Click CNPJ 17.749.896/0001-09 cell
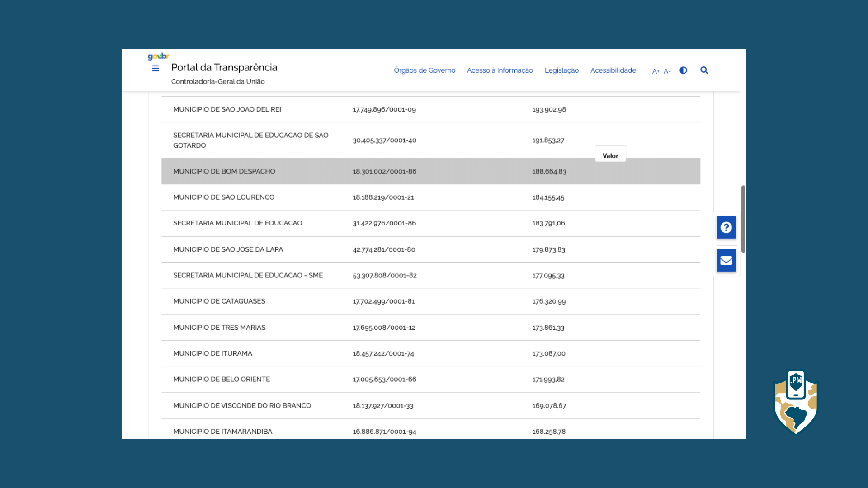 pyautogui.click(x=384, y=109)
